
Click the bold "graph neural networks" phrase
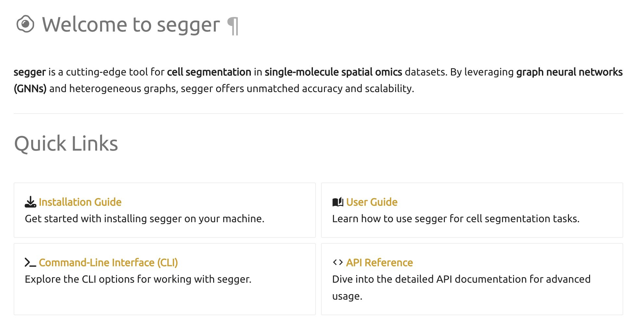coord(569,72)
